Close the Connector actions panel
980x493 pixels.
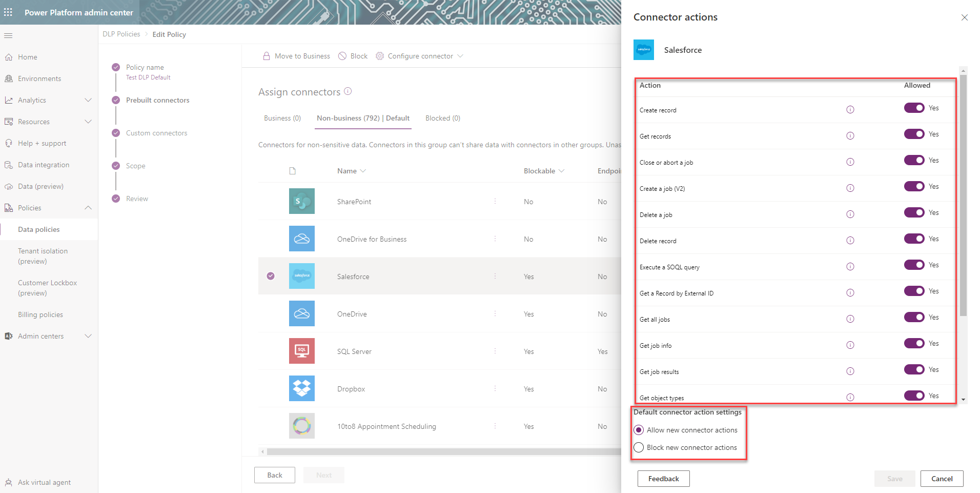pos(965,17)
